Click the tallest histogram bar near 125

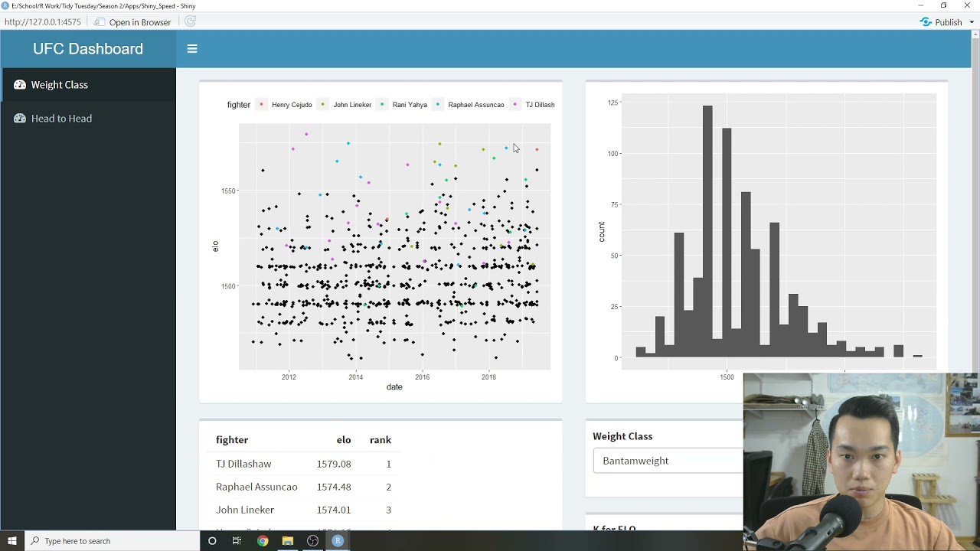(707, 231)
